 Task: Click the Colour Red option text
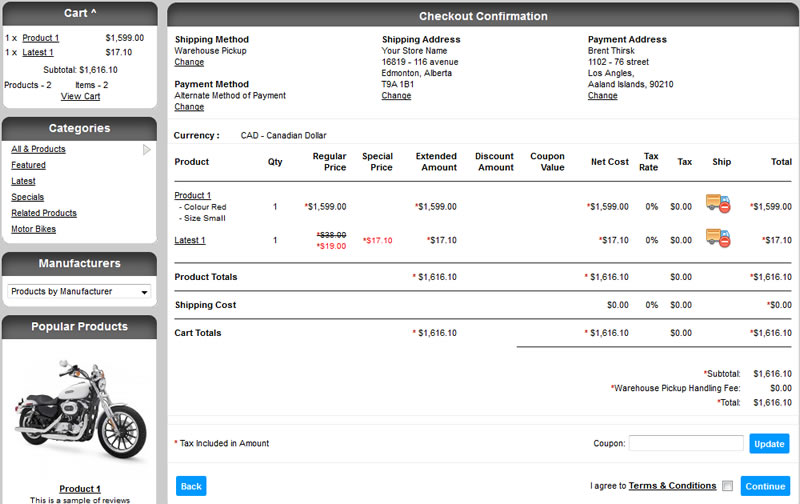tap(203, 207)
